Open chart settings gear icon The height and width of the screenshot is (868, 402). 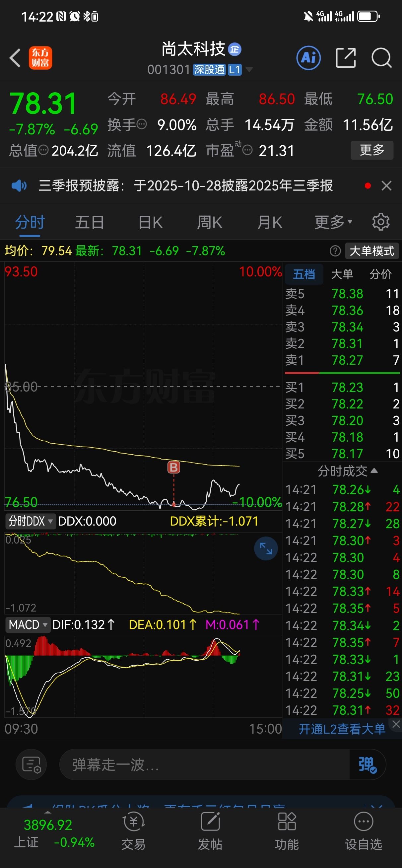point(381,222)
